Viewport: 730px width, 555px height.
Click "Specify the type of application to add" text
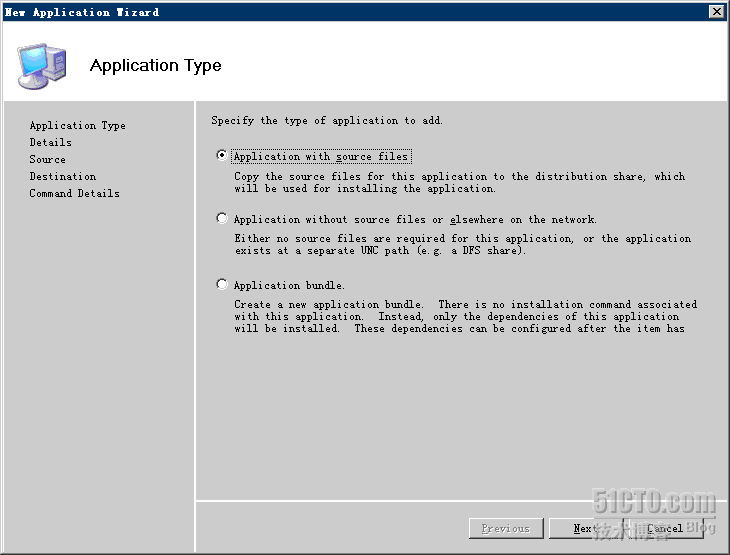click(x=327, y=121)
